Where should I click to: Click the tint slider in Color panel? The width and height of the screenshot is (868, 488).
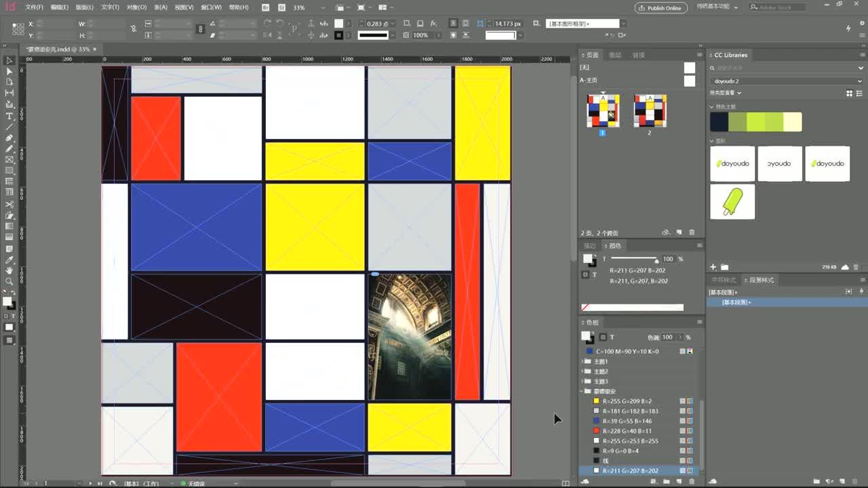(635, 259)
